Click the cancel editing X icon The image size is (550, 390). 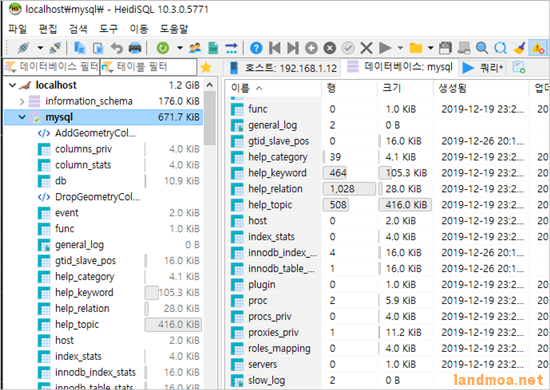(366, 48)
